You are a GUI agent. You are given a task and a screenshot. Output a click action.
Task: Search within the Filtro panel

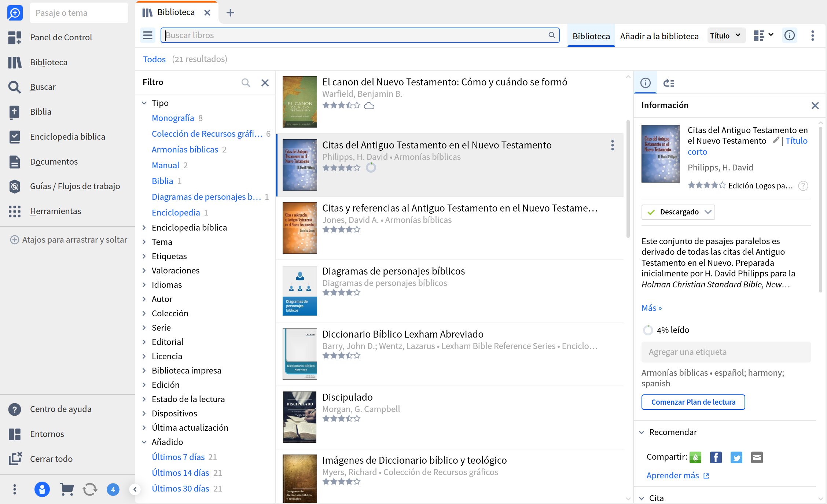click(x=246, y=82)
